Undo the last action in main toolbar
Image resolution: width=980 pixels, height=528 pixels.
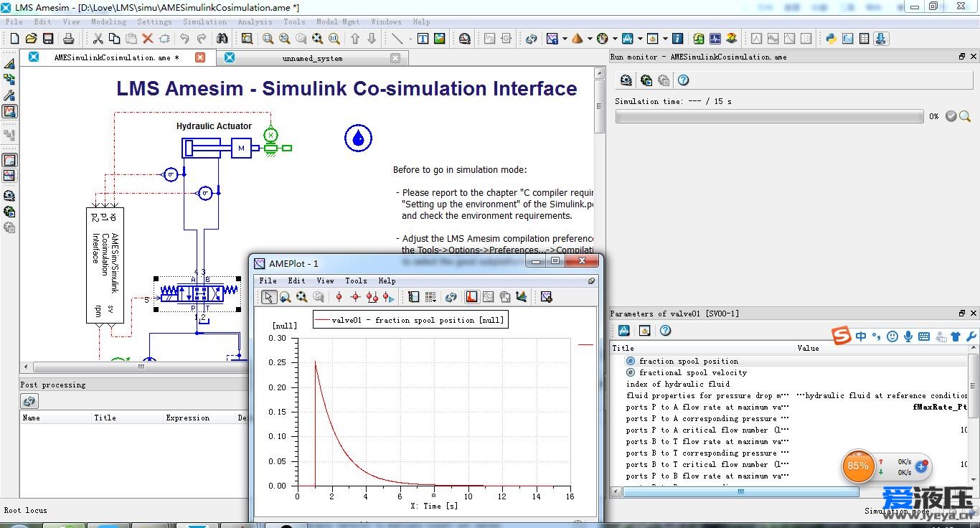point(184,39)
